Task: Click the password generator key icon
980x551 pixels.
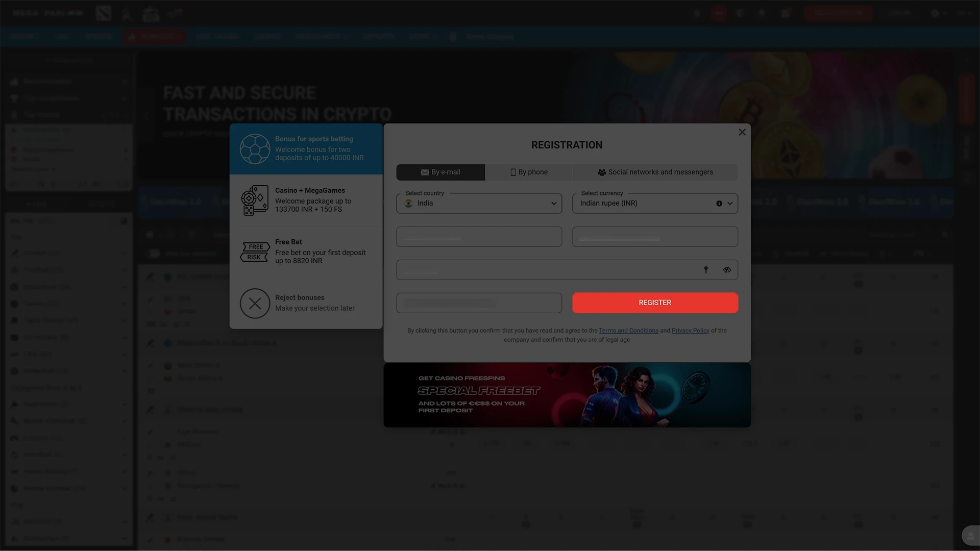Action: (x=706, y=269)
